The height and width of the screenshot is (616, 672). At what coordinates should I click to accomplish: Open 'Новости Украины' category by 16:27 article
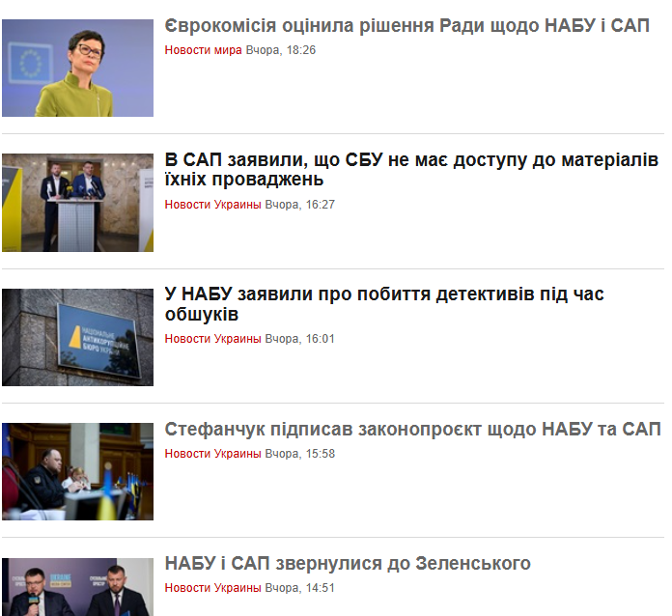point(212,205)
